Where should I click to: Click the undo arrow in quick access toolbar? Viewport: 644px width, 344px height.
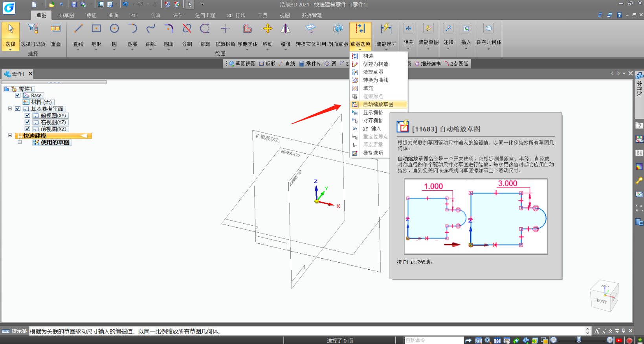click(125, 4)
